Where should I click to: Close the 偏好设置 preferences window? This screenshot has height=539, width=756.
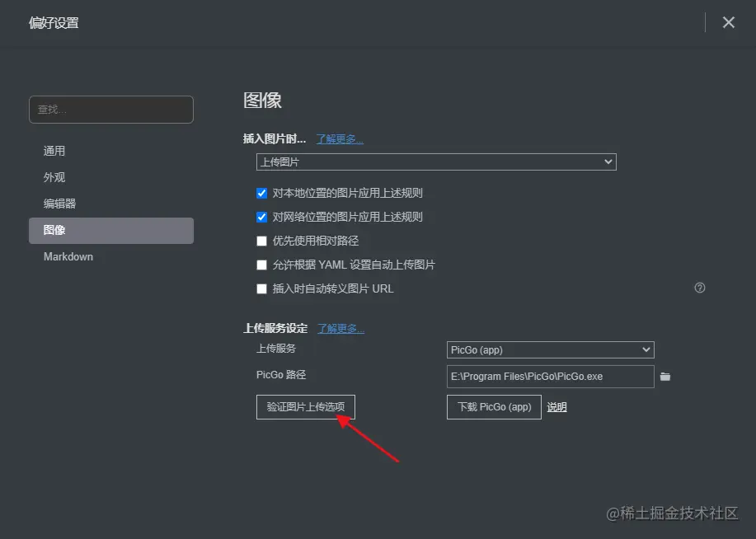coord(729,22)
